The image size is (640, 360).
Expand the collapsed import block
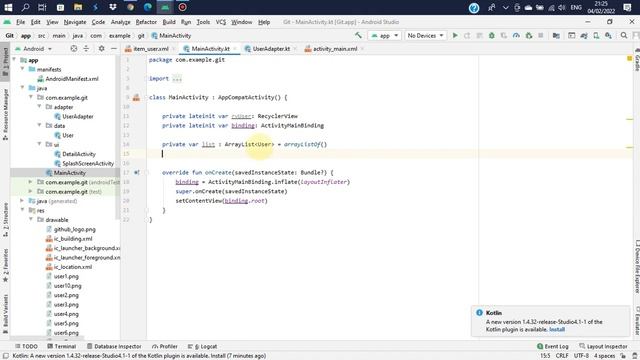tap(177, 78)
